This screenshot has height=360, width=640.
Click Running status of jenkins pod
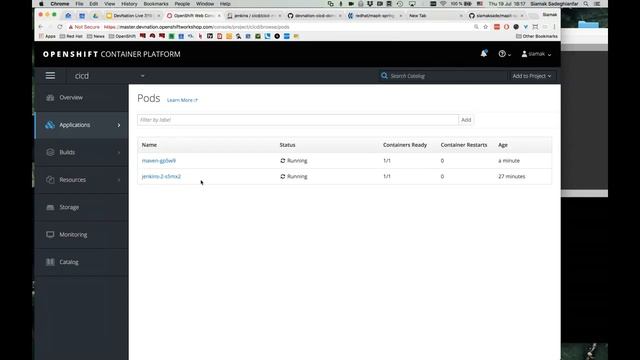click(293, 176)
